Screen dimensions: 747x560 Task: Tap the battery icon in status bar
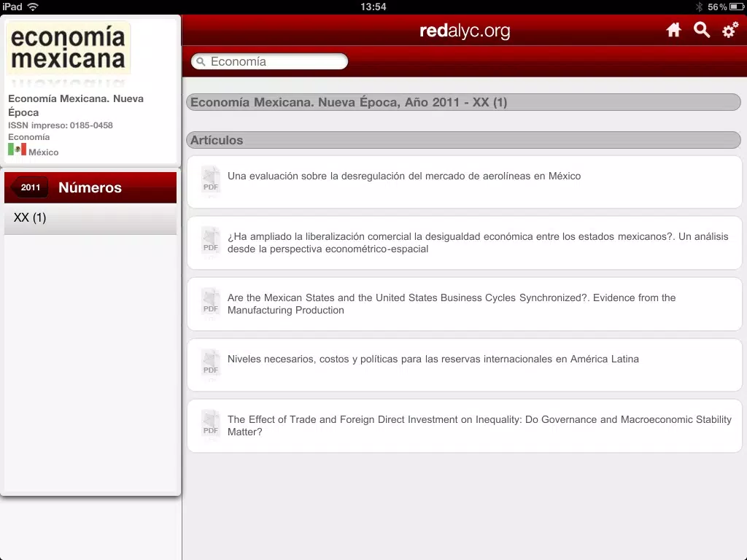(737, 7)
